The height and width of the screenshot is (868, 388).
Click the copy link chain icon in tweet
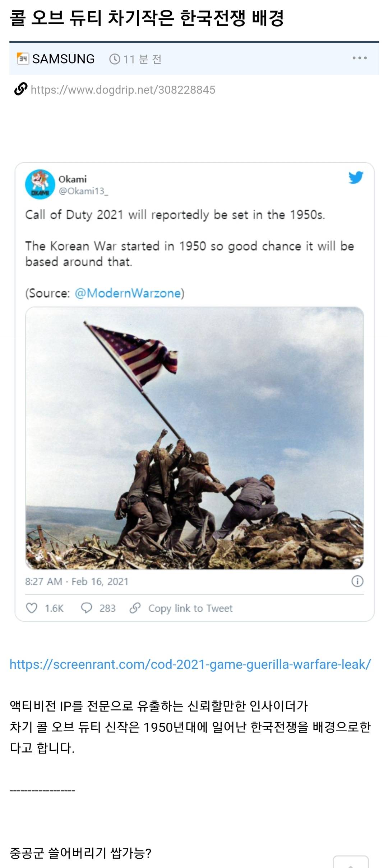point(135,608)
